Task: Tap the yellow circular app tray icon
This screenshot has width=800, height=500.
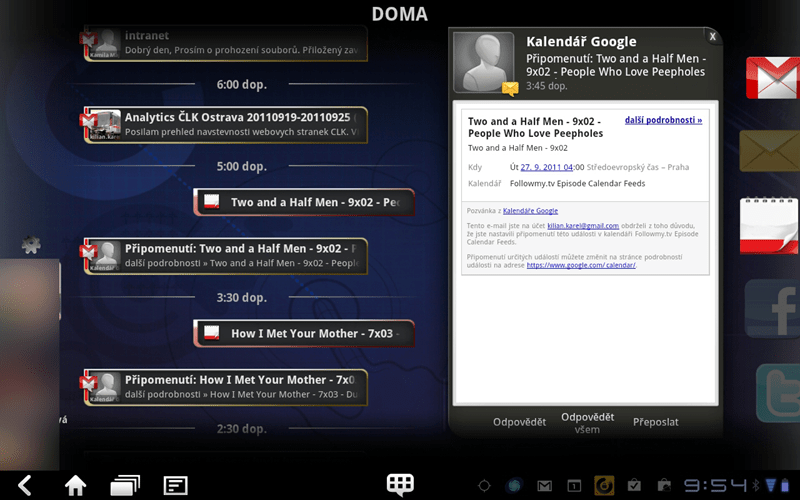Action: (x=604, y=485)
